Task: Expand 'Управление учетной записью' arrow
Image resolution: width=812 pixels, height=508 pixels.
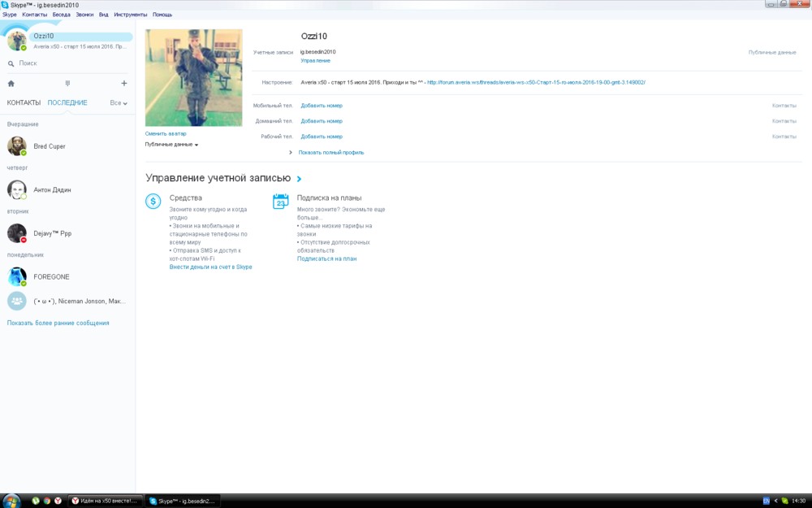Action: click(x=300, y=179)
